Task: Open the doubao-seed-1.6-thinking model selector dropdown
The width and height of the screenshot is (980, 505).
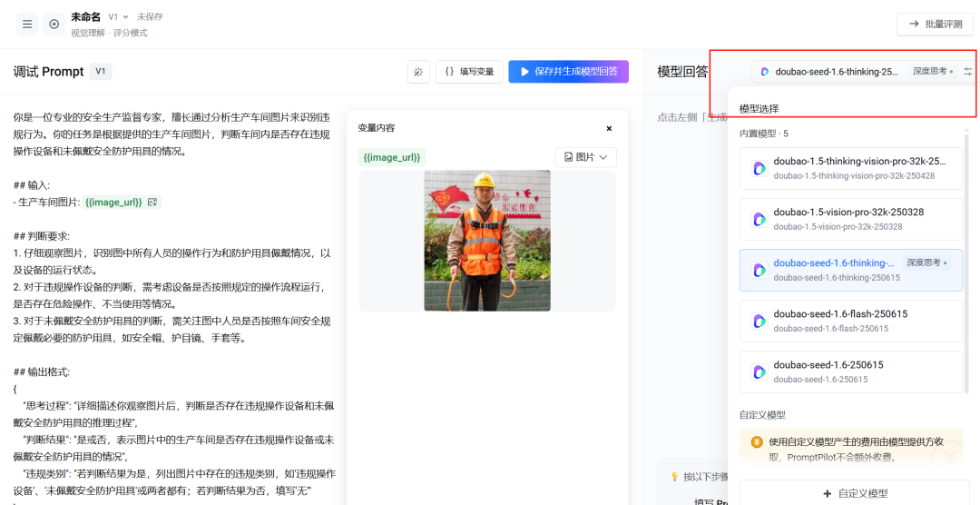Action: click(835, 71)
